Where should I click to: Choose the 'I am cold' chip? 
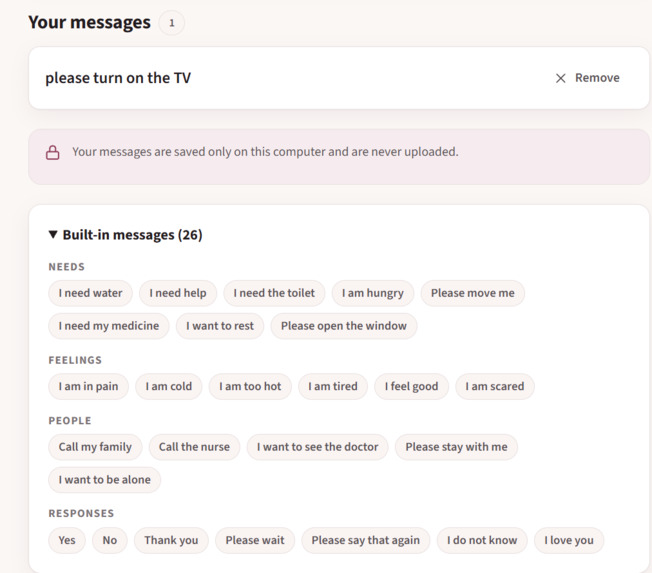point(168,387)
